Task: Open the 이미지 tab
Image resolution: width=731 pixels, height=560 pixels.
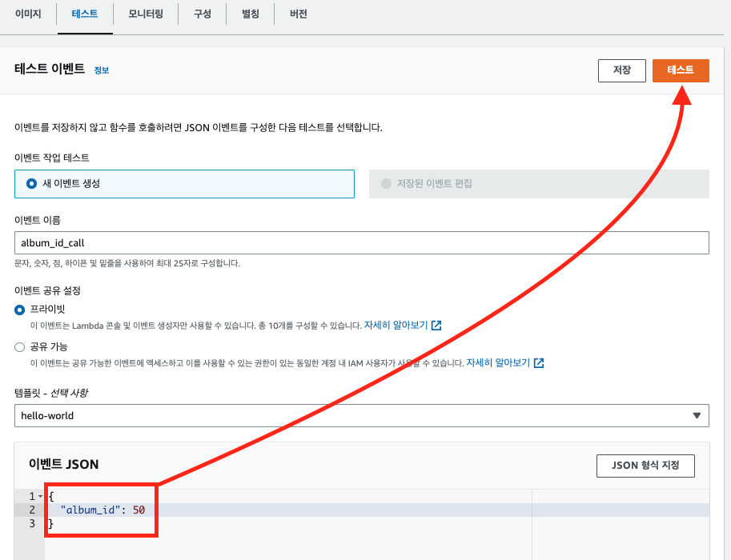Action: (28, 14)
